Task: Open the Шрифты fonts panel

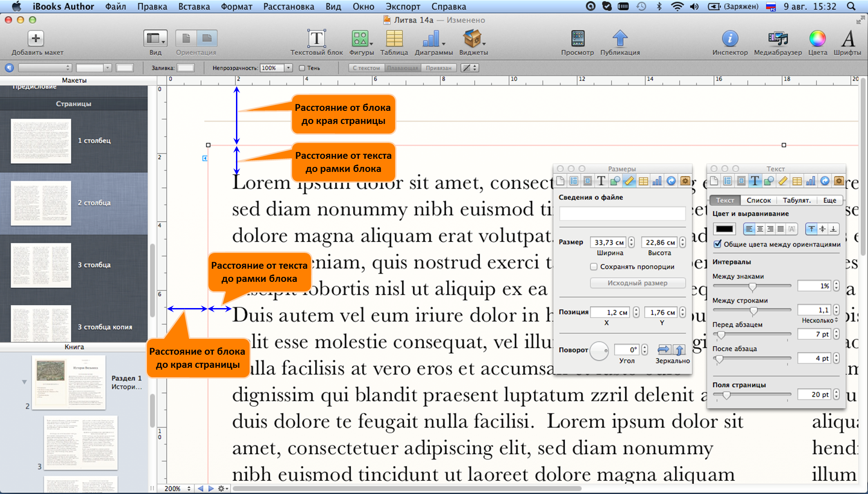Action: [848, 38]
